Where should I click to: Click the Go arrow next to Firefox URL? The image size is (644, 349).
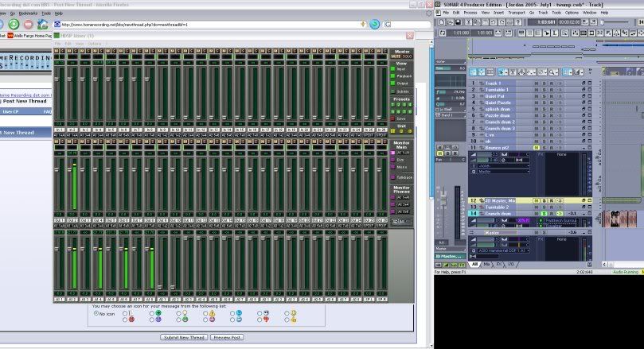(x=375, y=24)
